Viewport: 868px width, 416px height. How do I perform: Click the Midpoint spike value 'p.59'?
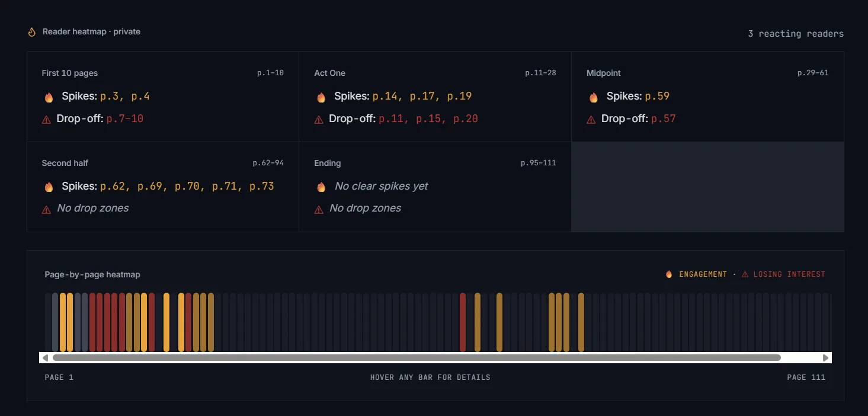pyautogui.click(x=657, y=96)
